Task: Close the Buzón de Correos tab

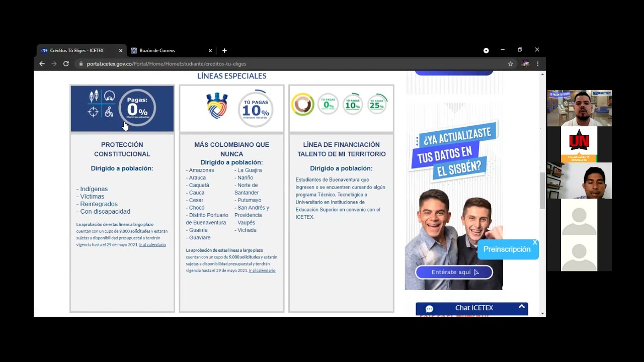Action: (x=210, y=51)
